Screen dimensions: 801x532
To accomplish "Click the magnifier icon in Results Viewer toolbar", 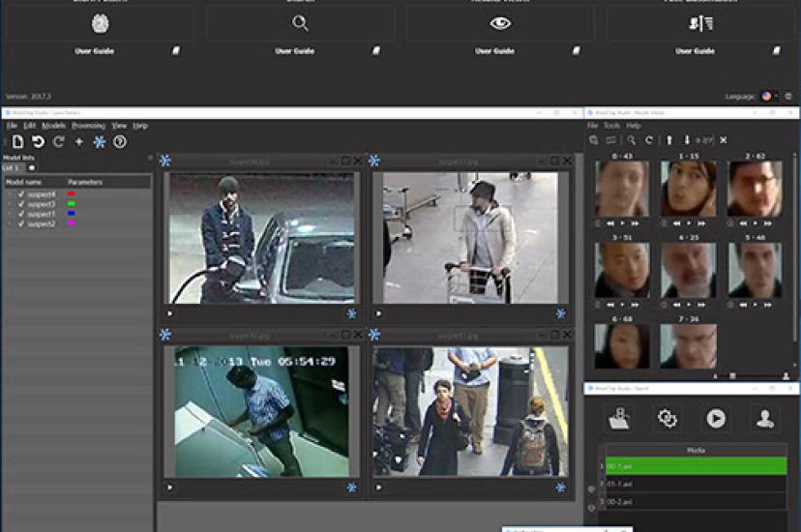I will coord(632,140).
